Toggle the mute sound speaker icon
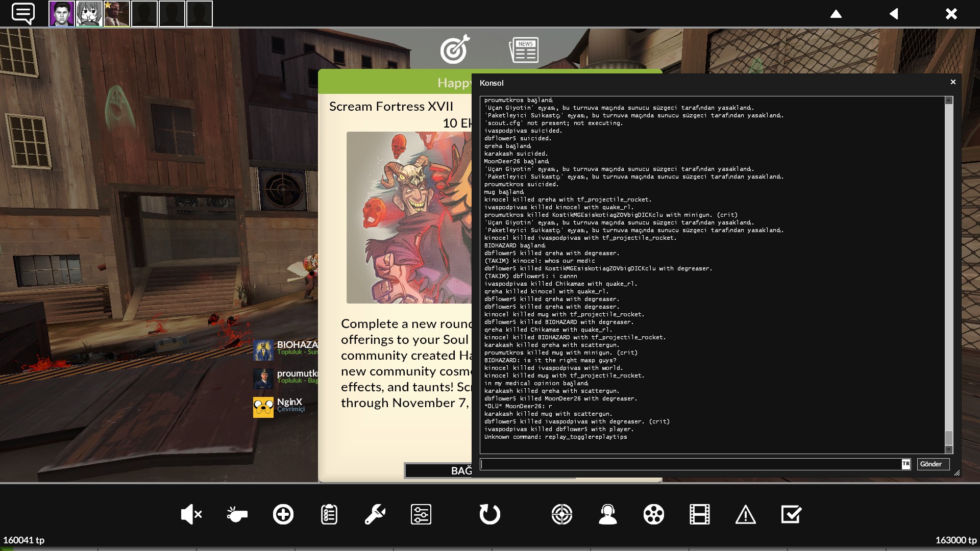 [x=191, y=514]
